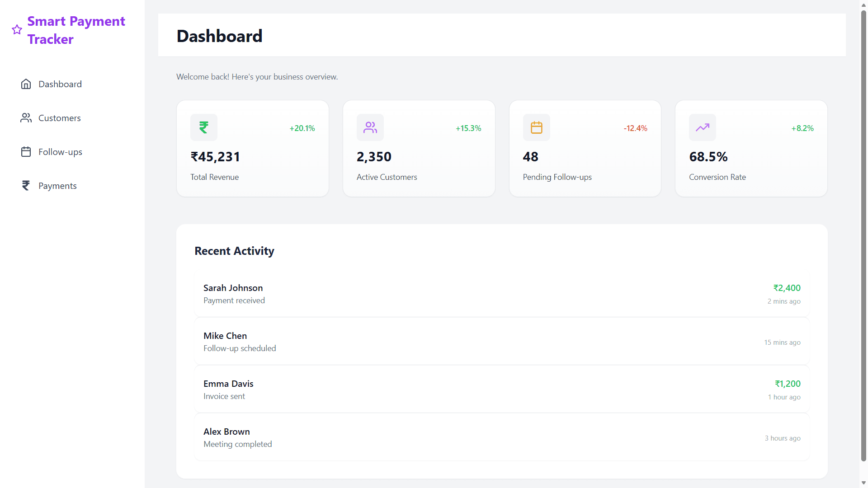Image resolution: width=868 pixels, height=488 pixels.
Task: Select Mike Chen activity entry
Action: coord(502,342)
